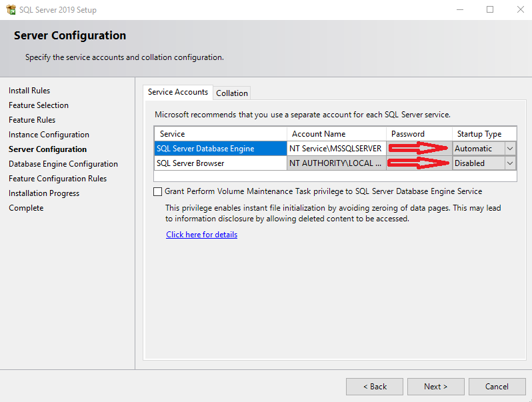Click the Next button
This screenshot has width=532, height=402.
pyautogui.click(x=436, y=387)
